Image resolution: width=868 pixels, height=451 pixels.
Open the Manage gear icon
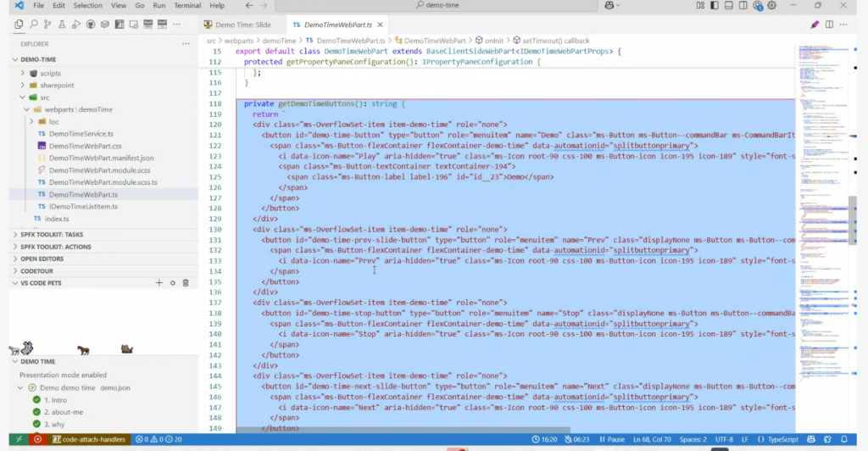(x=771, y=5)
